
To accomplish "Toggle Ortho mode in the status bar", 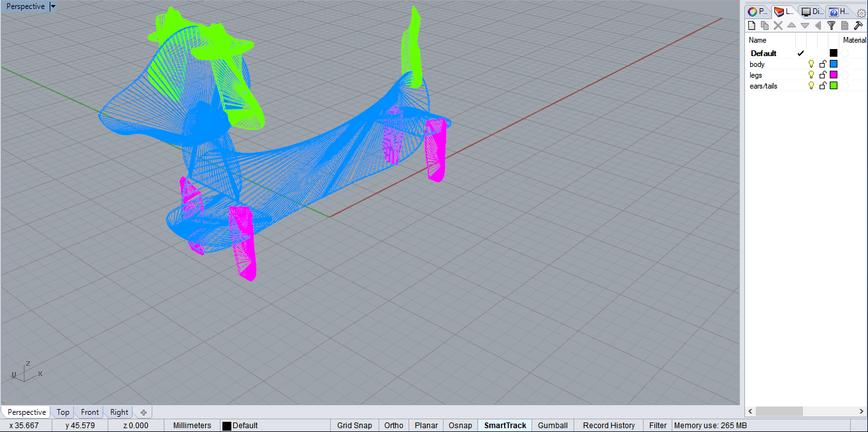I will click(394, 426).
